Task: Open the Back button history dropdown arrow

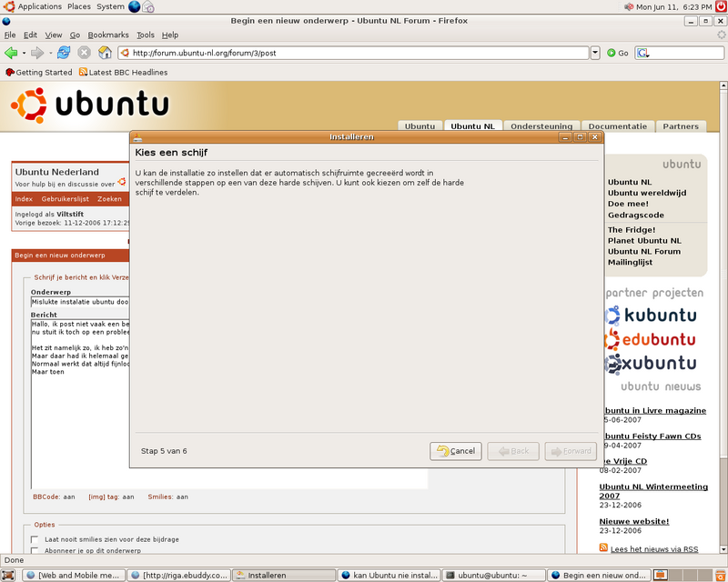Action: 25,53
